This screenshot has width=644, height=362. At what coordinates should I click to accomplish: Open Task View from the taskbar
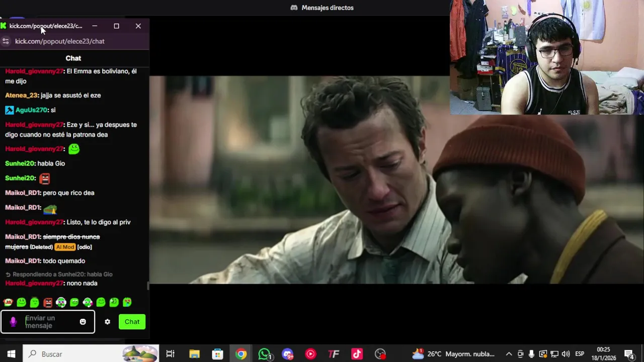tap(170, 354)
